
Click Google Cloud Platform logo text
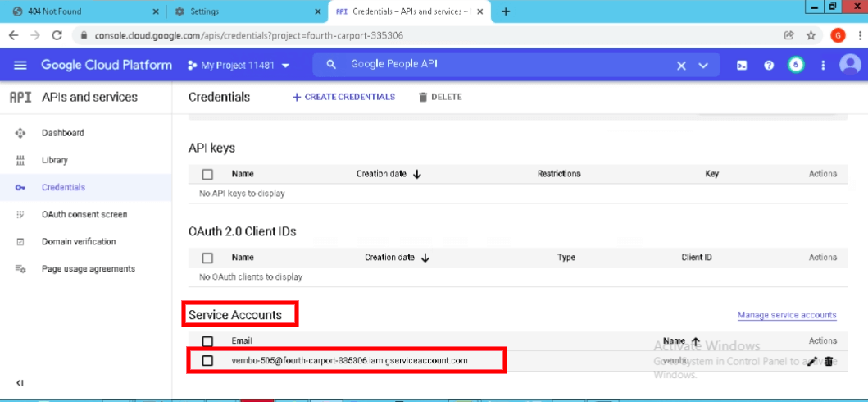pos(107,65)
